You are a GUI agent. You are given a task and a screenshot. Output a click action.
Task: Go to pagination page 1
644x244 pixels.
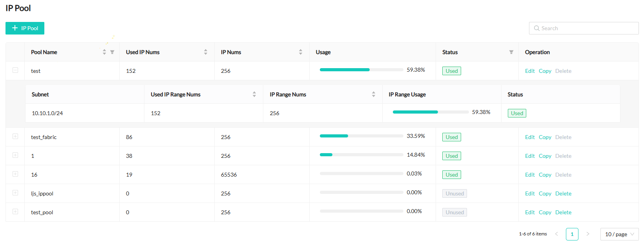[572, 234]
